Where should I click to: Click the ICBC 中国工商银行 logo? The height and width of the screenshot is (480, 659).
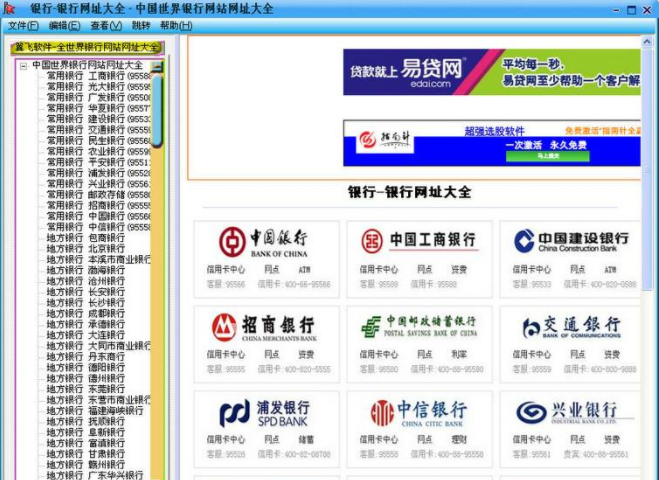[419, 240]
